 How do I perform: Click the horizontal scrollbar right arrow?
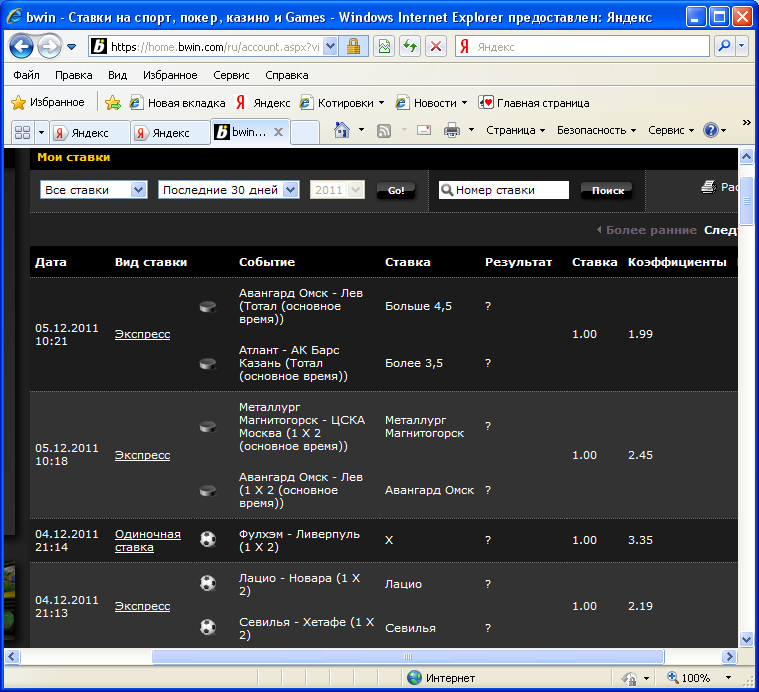coord(729,656)
